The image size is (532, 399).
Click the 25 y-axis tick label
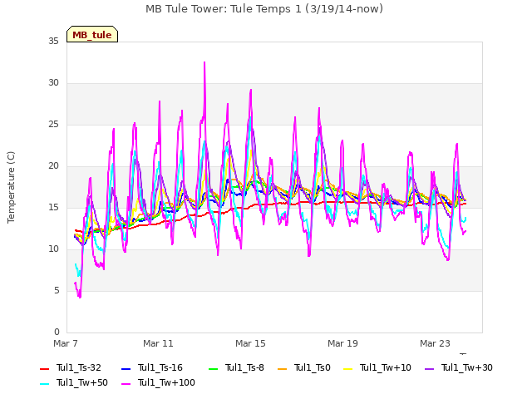53,125
